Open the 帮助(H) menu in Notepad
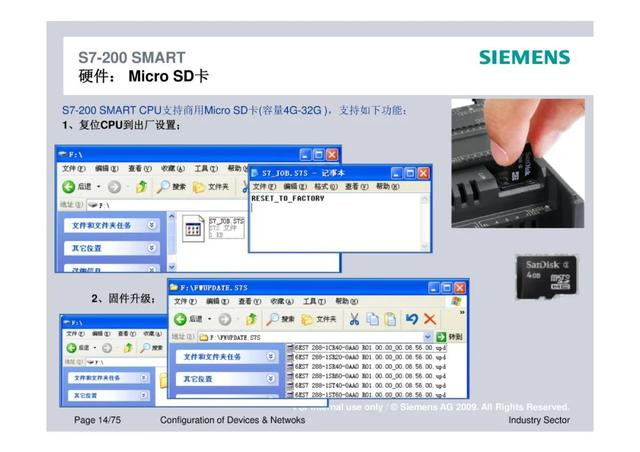 tap(387, 187)
